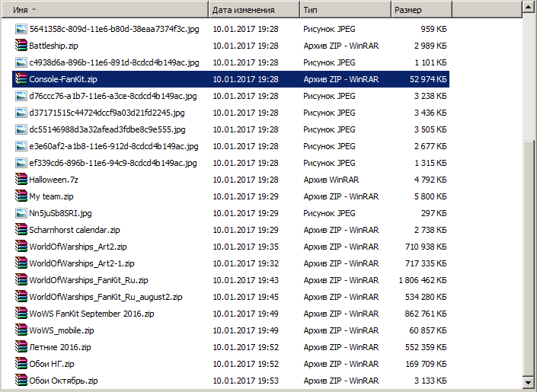Select the file name WorldOfWarships_FanKit_Ru.zip
537x392 pixels.
tap(88, 280)
